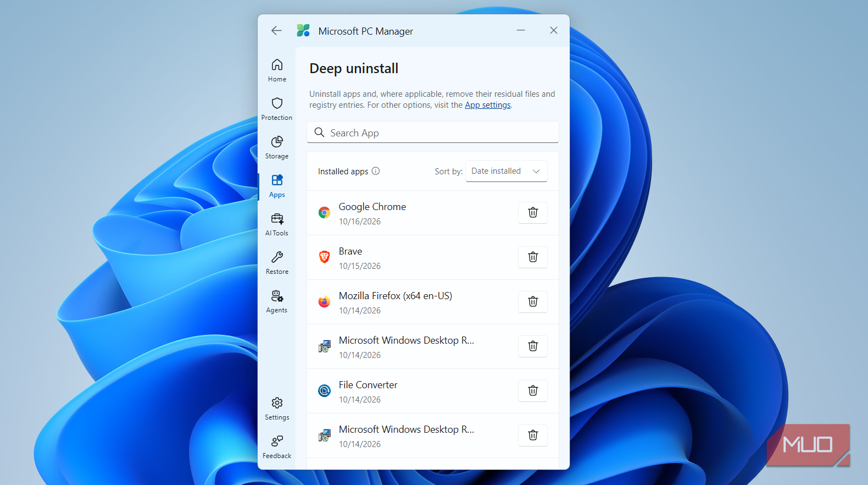
Task: Open the Protection shield section
Action: pos(277,109)
